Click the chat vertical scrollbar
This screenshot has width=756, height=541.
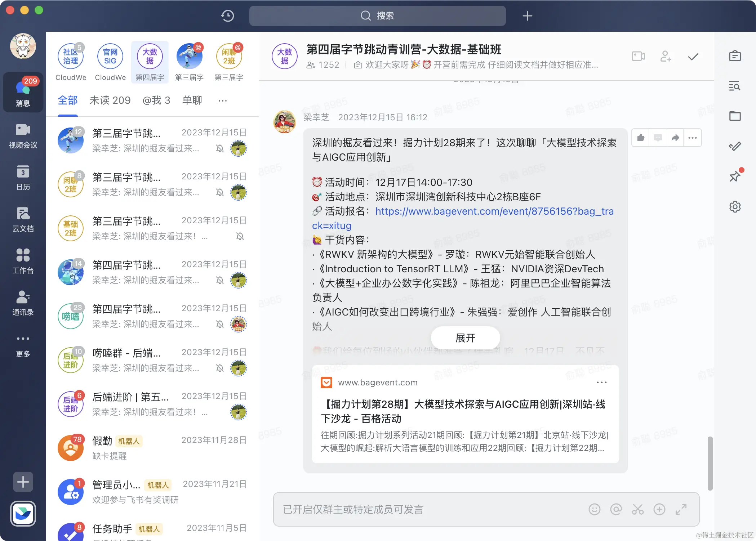(x=710, y=463)
